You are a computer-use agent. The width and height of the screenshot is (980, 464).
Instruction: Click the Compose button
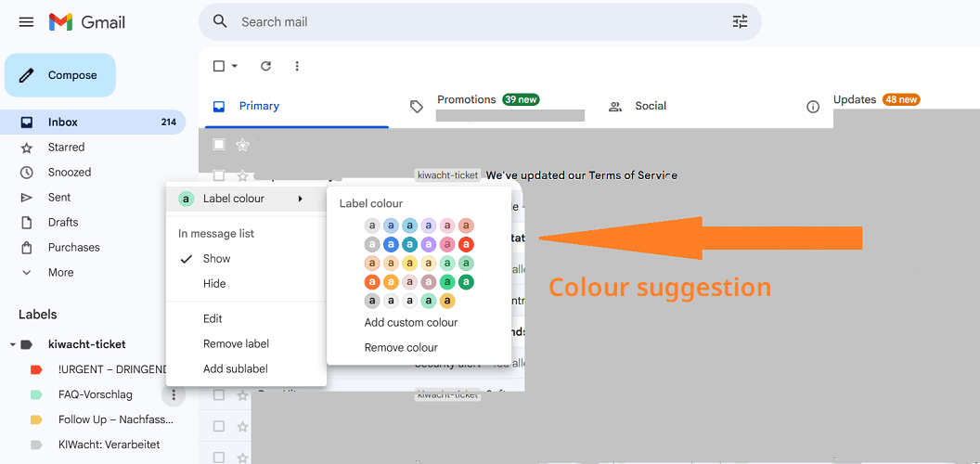tap(60, 75)
